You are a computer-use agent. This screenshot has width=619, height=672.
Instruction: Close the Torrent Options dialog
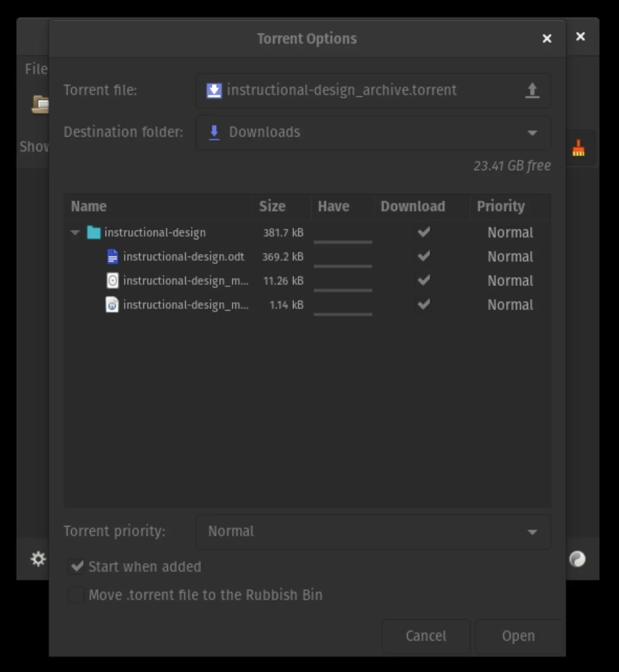click(x=547, y=39)
